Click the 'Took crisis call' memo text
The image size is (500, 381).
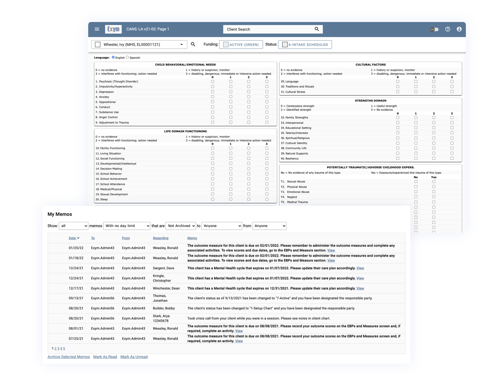click(258, 318)
